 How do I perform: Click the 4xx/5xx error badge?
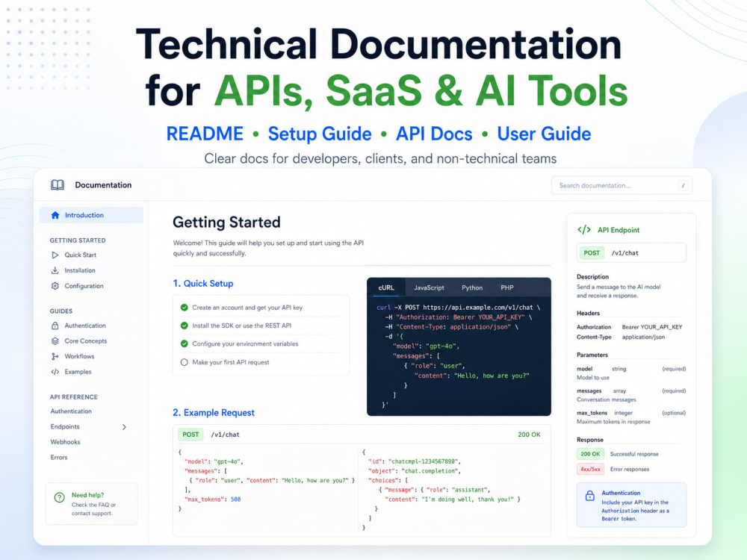pyautogui.click(x=590, y=469)
